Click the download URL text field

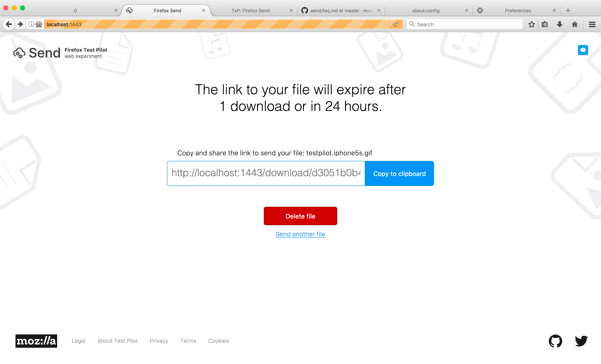(x=266, y=173)
